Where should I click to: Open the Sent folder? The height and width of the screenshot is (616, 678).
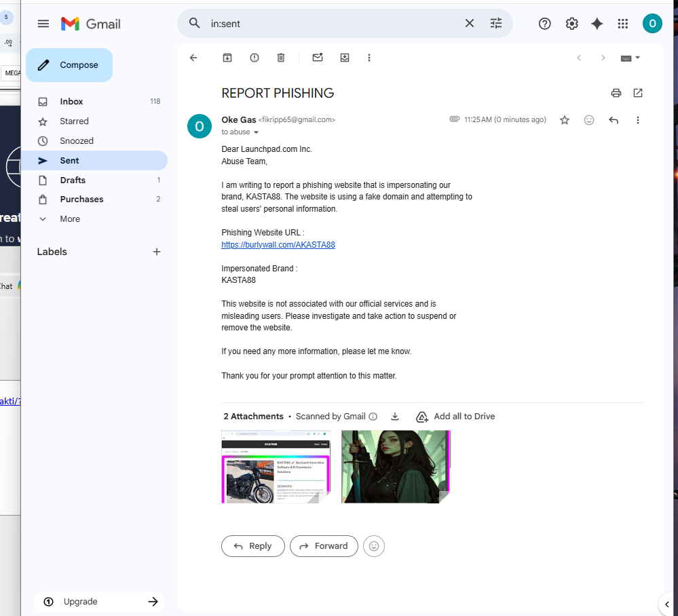pyautogui.click(x=94, y=160)
